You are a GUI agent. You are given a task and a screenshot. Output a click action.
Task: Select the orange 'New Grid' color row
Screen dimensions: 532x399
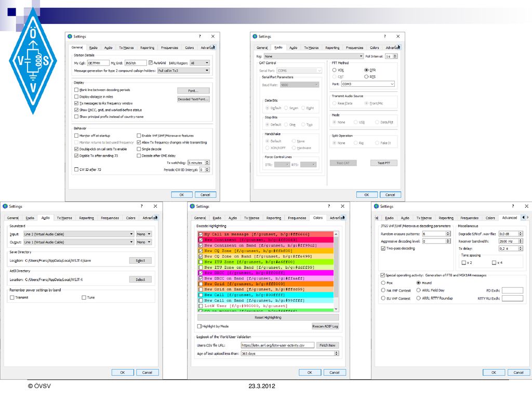(265, 284)
